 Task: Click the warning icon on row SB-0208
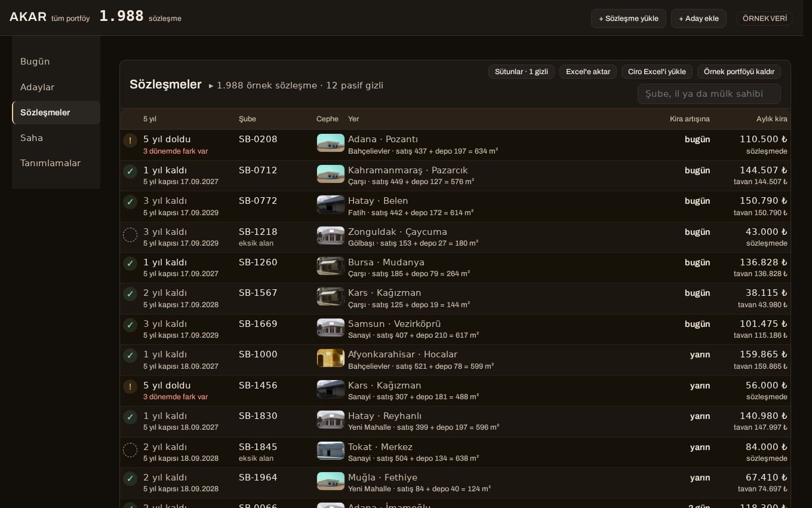tap(130, 140)
